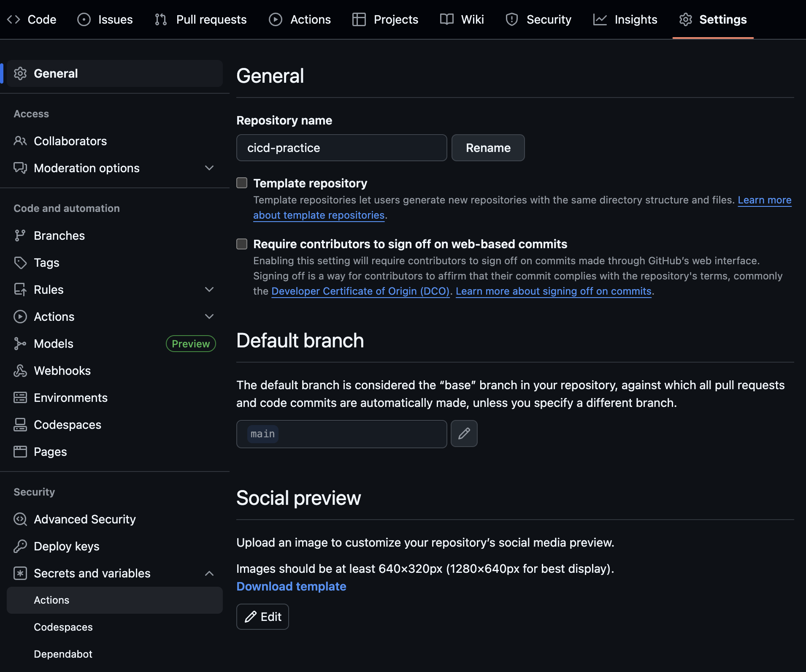Click the Rules icon in sidebar
This screenshot has width=806, height=672.
click(20, 290)
